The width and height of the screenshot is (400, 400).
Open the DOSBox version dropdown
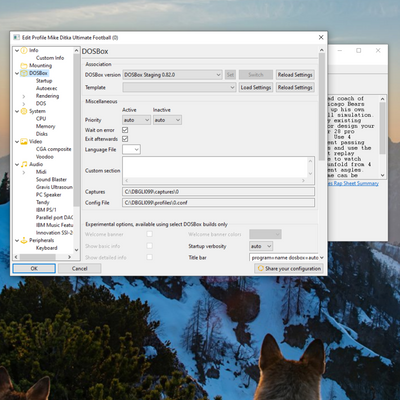(172, 75)
